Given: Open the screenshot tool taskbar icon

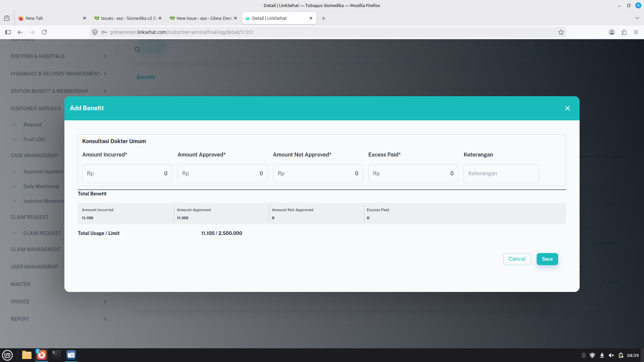Looking at the screenshot, I should pos(71,355).
